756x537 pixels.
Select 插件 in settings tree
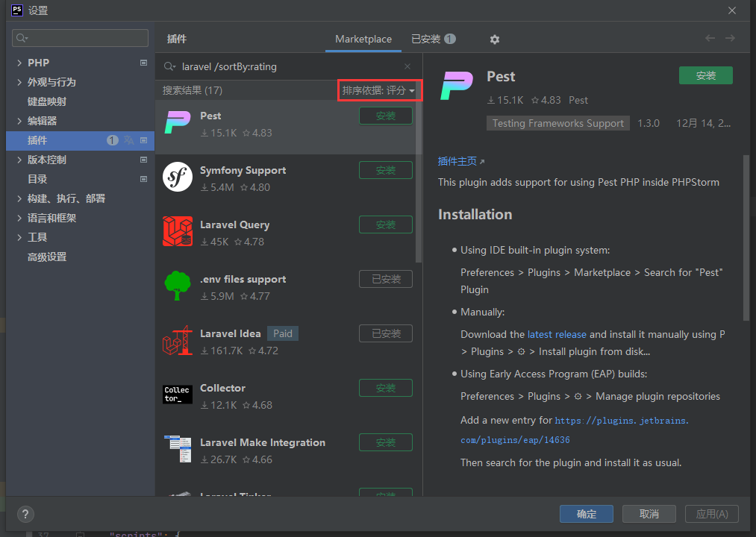(80, 140)
